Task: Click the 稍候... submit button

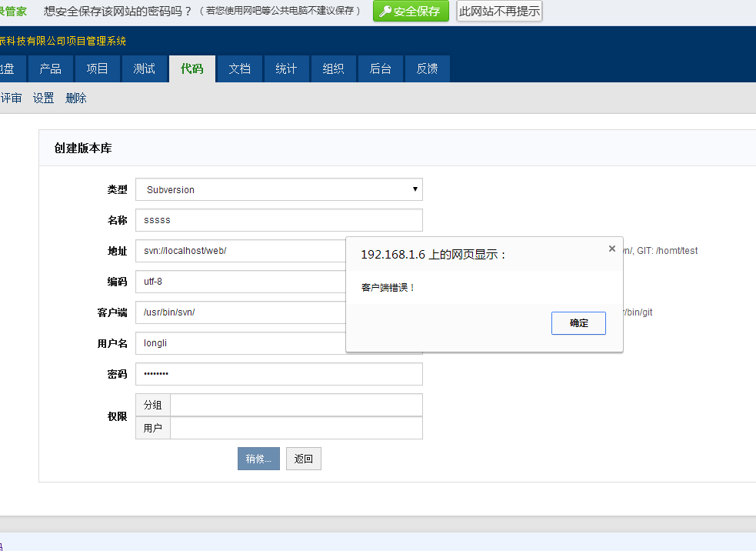Action: [258, 459]
